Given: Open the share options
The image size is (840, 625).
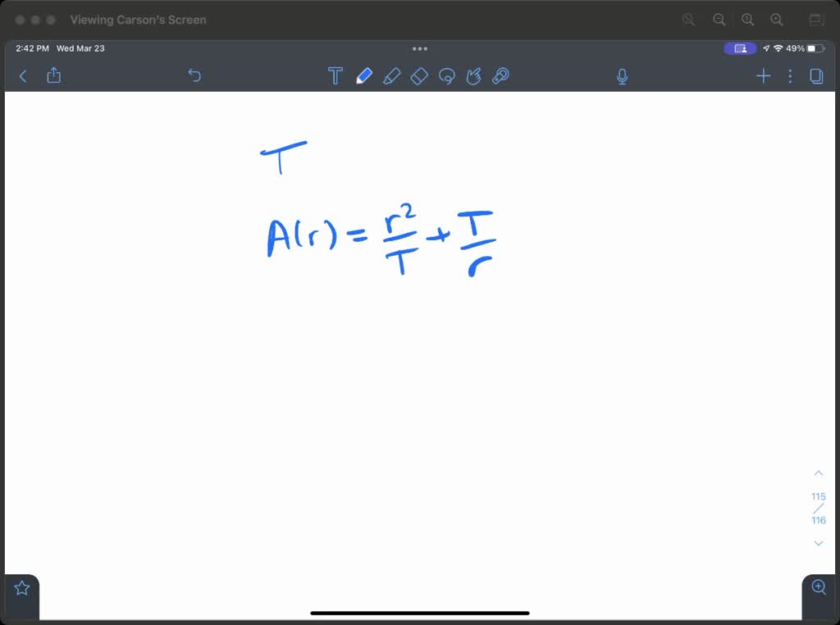Looking at the screenshot, I should pos(53,75).
